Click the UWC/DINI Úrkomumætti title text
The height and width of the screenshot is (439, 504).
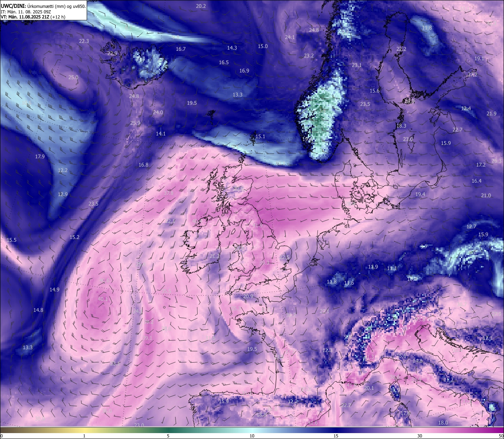pyautogui.click(x=43, y=6)
